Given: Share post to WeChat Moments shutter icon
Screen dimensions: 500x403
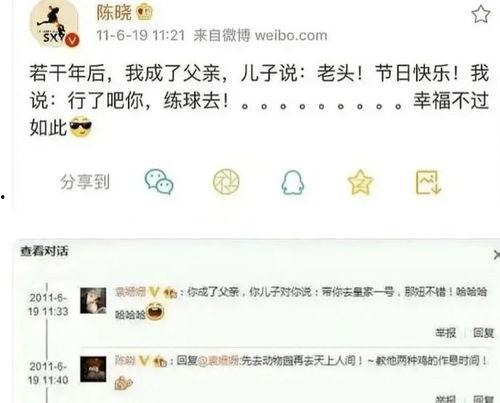Looking at the screenshot, I should click(226, 182).
